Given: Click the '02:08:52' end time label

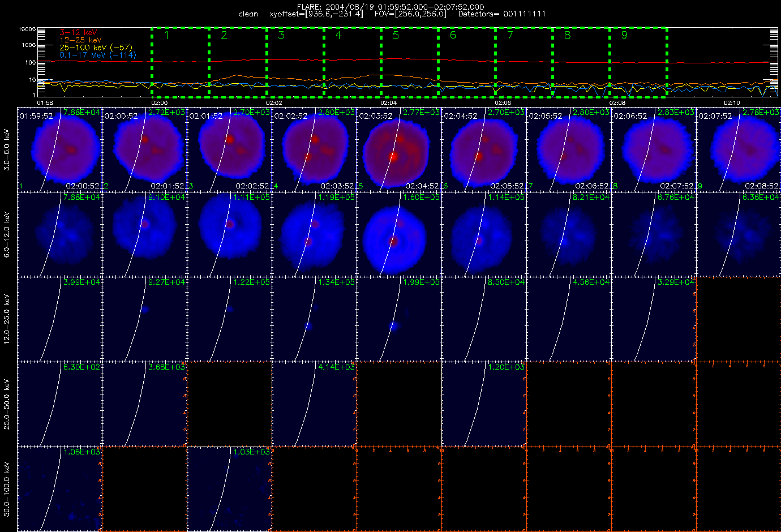Looking at the screenshot, I should pyautogui.click(x=762, y=186).
